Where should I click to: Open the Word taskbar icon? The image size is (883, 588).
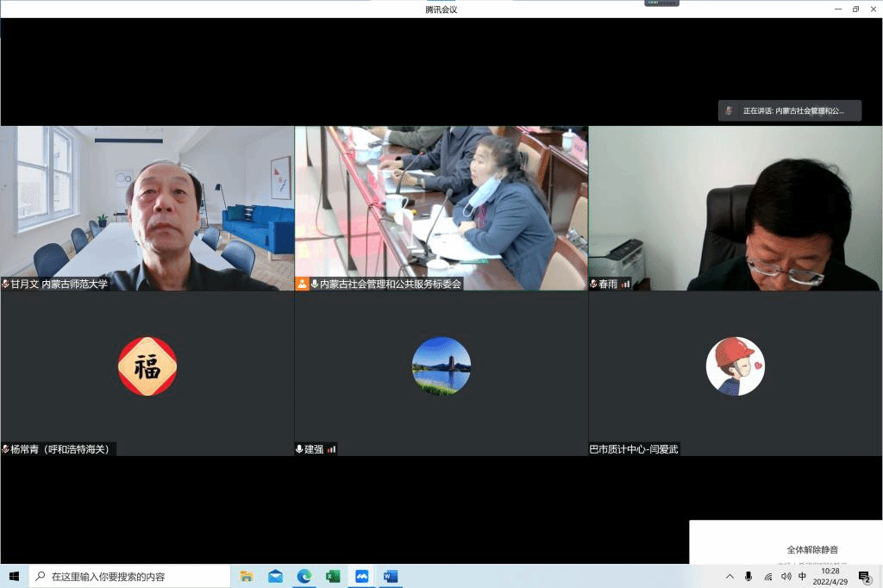coord(390,576)
